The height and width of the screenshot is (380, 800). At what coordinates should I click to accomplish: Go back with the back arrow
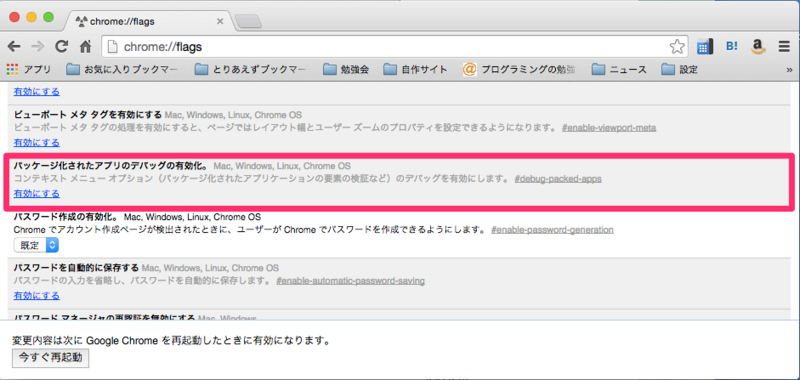14,47
